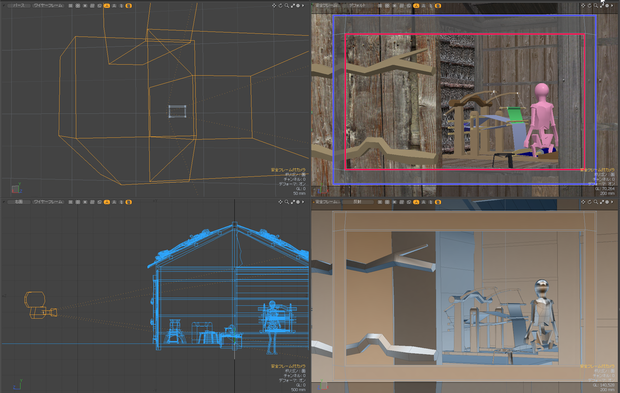Screen dimensions: 620x393
Task: Click the axis gizmo in the reflection-shaded viewport corner
Action: [x=323, y=385]
